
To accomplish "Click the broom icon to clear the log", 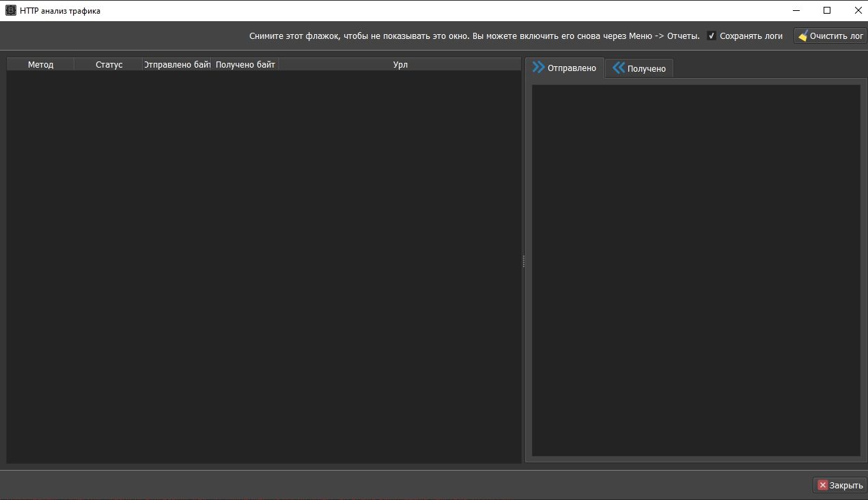I will [x=802, y=36].
